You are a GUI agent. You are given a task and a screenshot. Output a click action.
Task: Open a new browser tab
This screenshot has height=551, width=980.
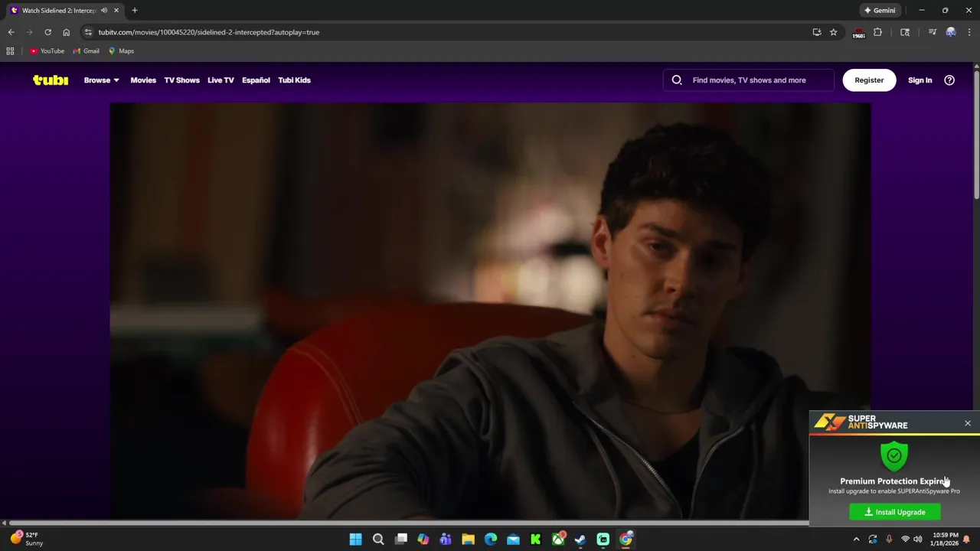coord(135,11)
